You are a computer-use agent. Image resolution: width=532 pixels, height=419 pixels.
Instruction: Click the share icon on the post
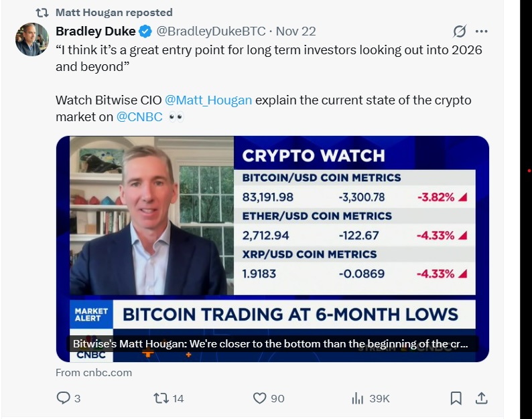[x=481, y=398]
